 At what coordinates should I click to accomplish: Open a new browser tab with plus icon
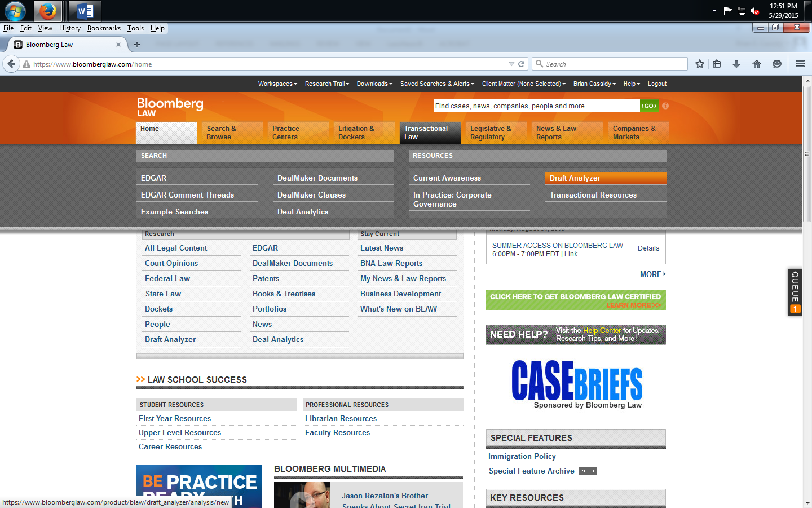coord(136,44)
